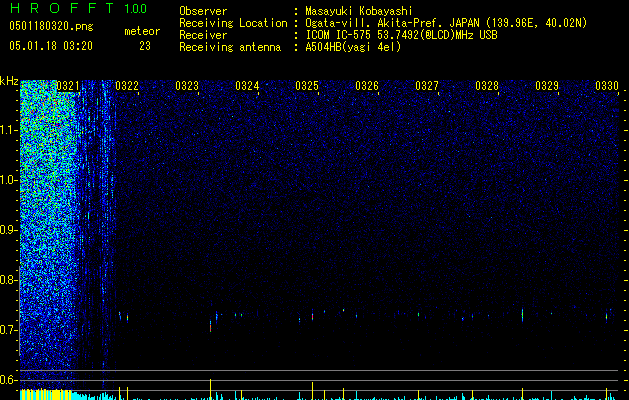Image resolution: width=629 pixels, height=400 pixels.
Task: Click the echo streak after 0328
Action: point(522,315)
